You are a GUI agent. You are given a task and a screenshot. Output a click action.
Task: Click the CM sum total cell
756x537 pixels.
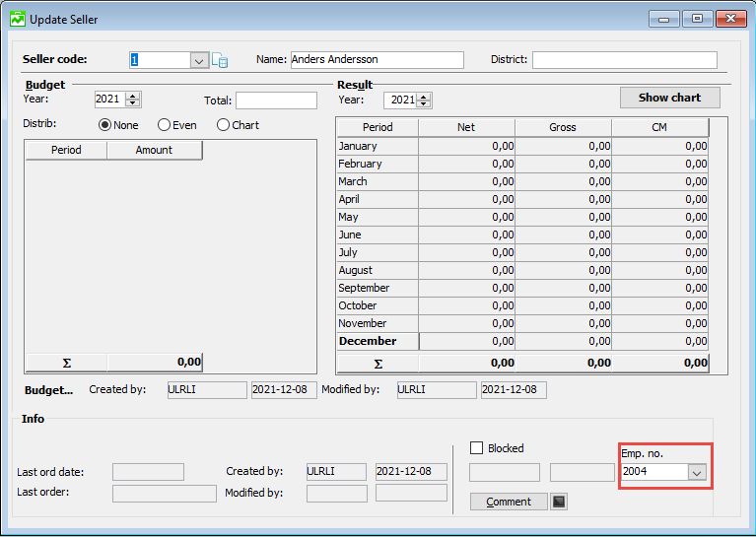(659, 363)
